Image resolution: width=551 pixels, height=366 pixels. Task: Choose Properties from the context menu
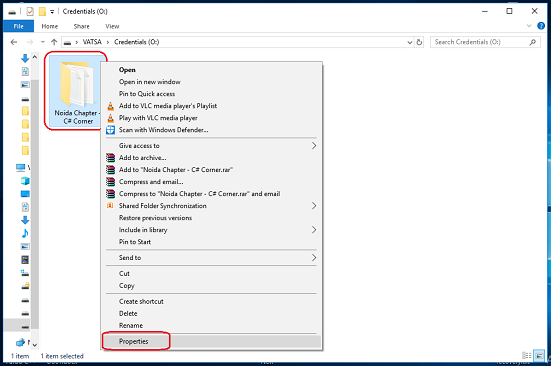pyautogui.click(x=212, y=341)
